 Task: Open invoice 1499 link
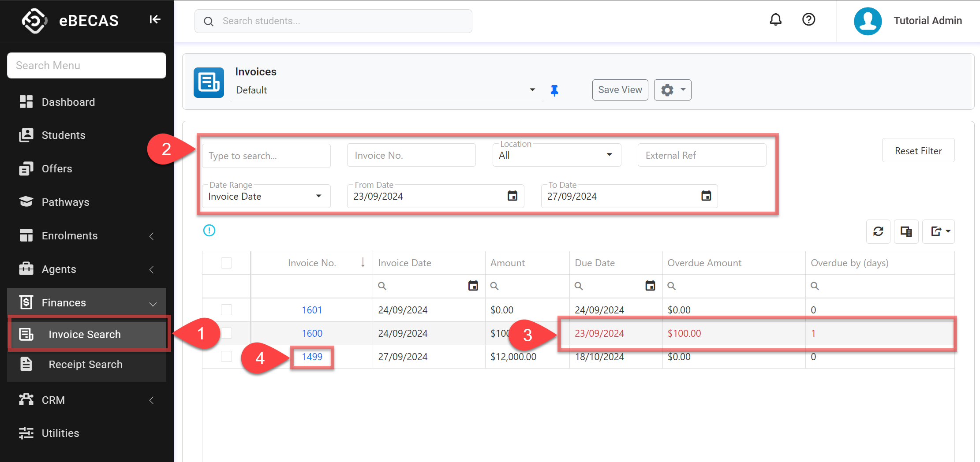312,357
